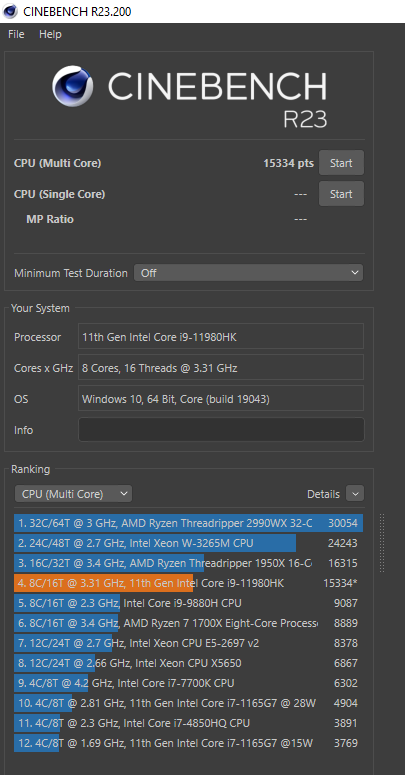Click the Cinebench app icon in title bar
This screenshot has height=775, width=405.
pyautogui.click(x=10, y=11)
